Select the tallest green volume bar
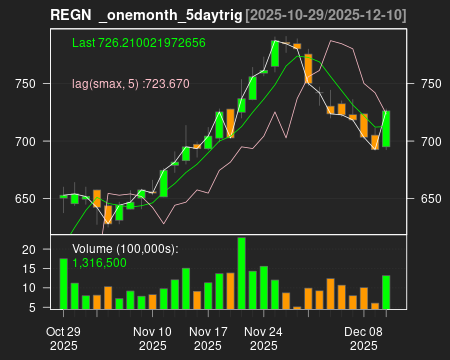Viewport: 450px width, 360px height. coord(241,273)
